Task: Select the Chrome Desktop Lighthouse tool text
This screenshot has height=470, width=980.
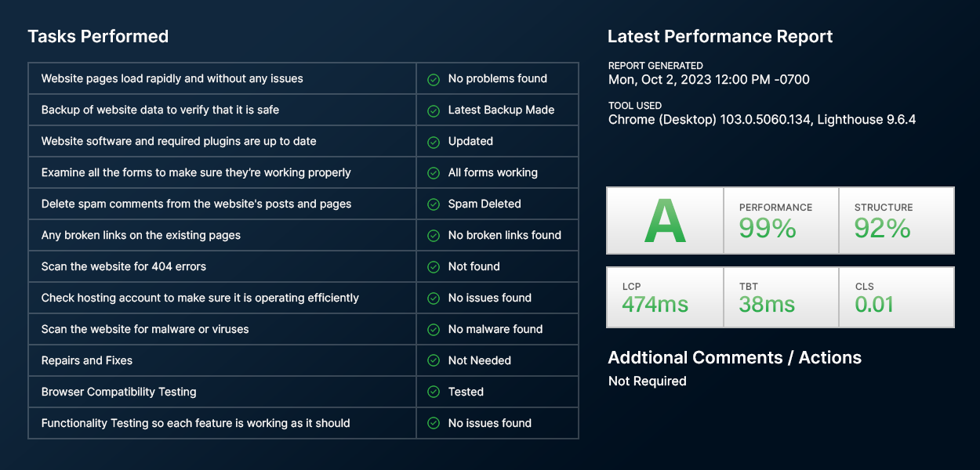Action: (x=761, y=120)
